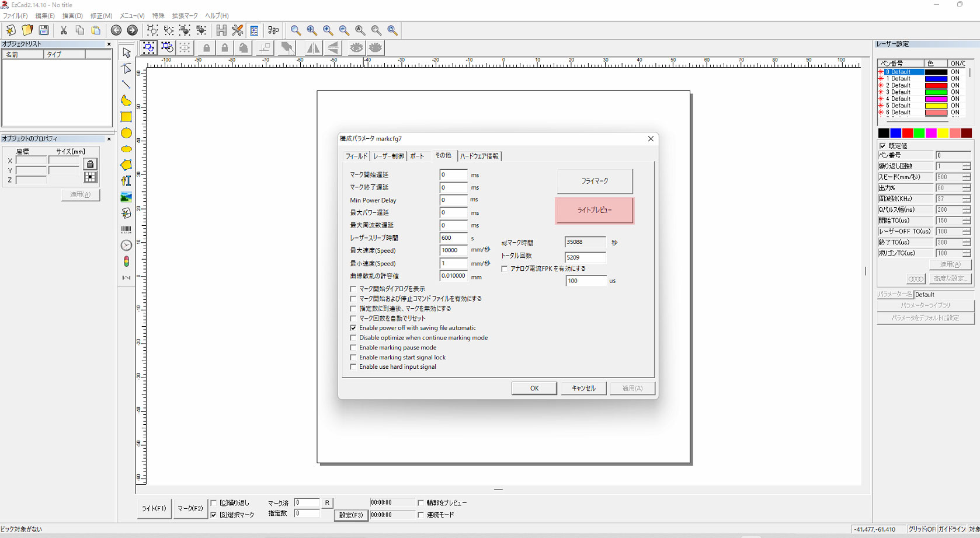Viewport: 980px width, 538px height.
Task: Open the wrench and screwdriver settings icon
Action: click(237, 30)
